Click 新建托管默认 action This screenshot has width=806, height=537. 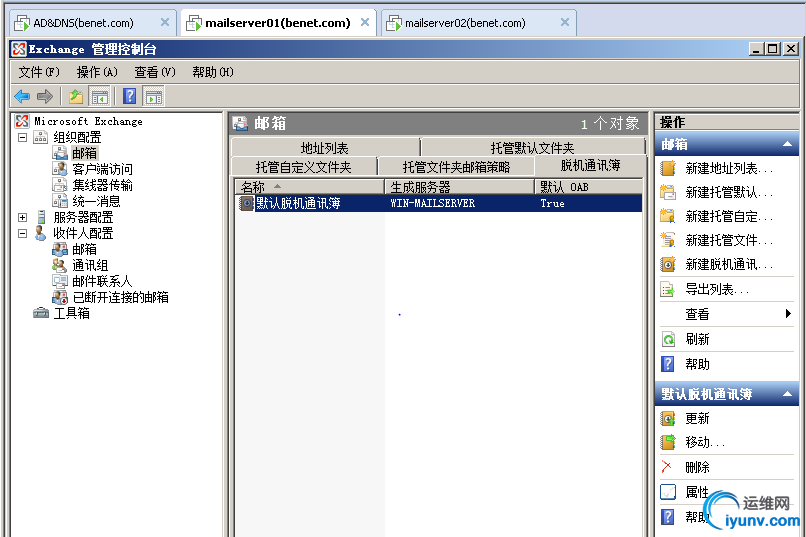729,193
